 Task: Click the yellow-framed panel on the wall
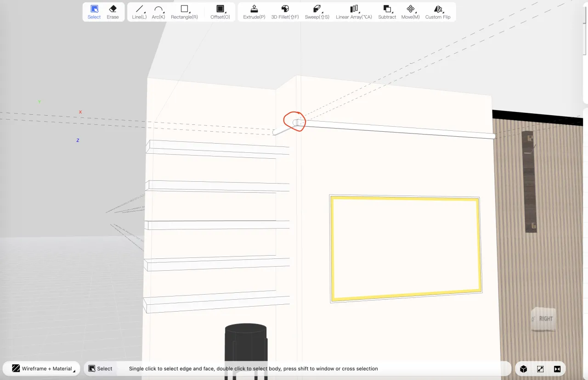(406, 248)
